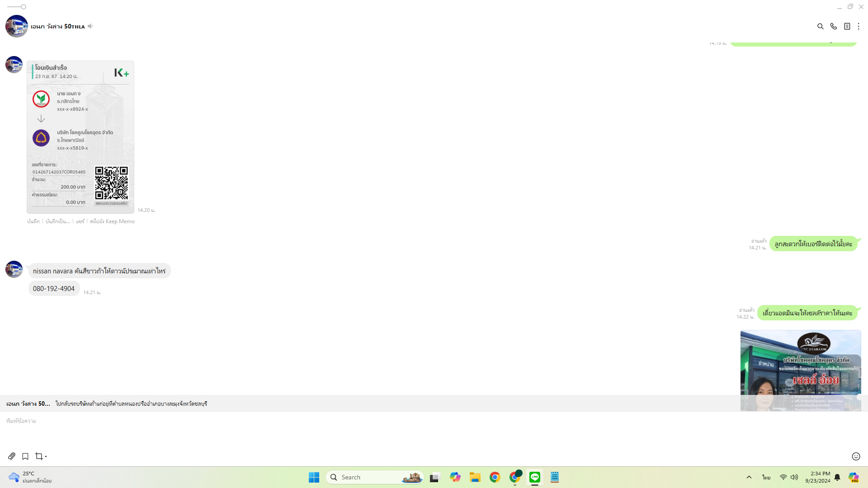
Task: Open Keep Memo bookmark icon
Action: pyautogui.click(x=25, y=456)
